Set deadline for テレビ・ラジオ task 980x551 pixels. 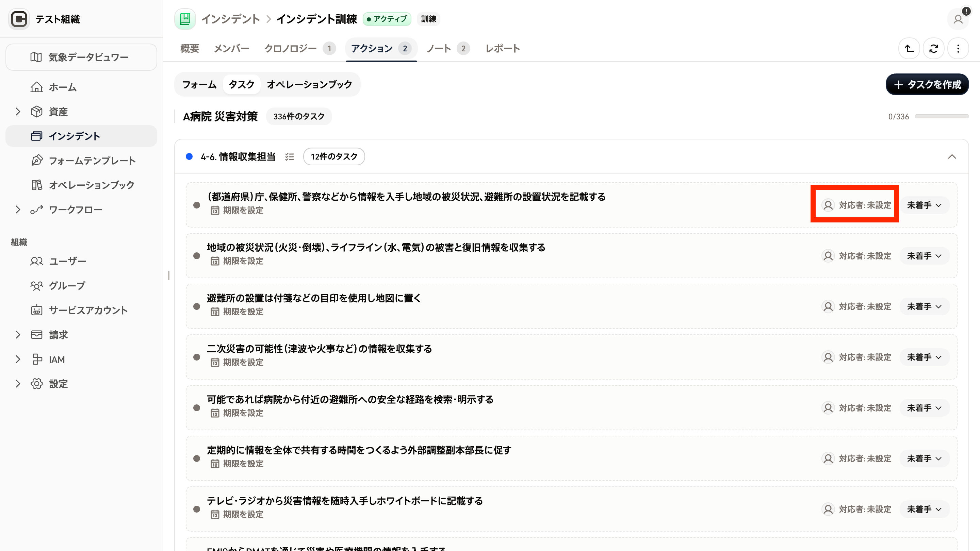coord(237,514)
